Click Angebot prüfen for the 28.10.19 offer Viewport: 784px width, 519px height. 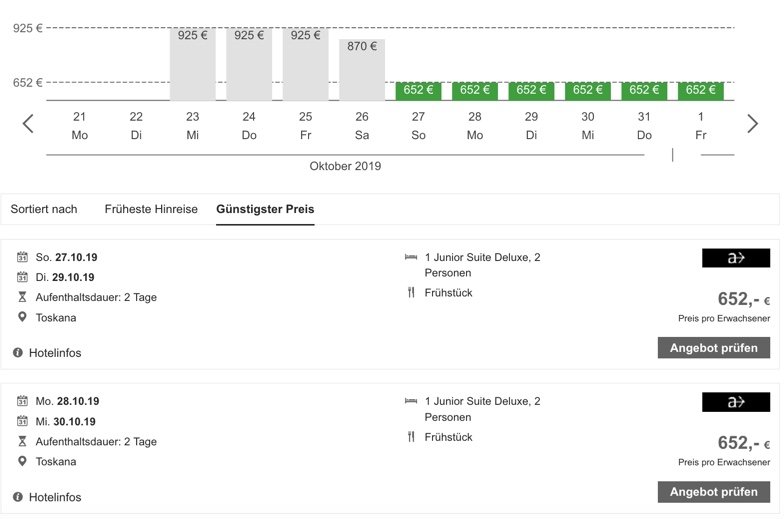[x=714, y=492]
